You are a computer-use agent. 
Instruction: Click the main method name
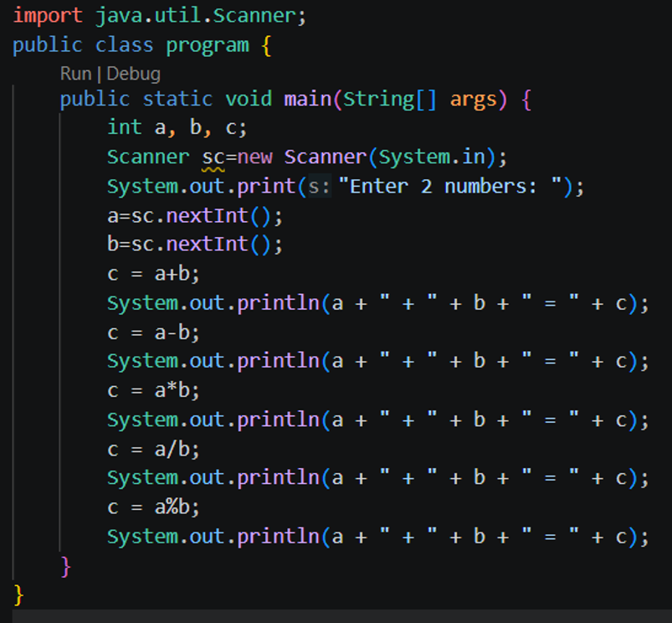coord(308,99)
